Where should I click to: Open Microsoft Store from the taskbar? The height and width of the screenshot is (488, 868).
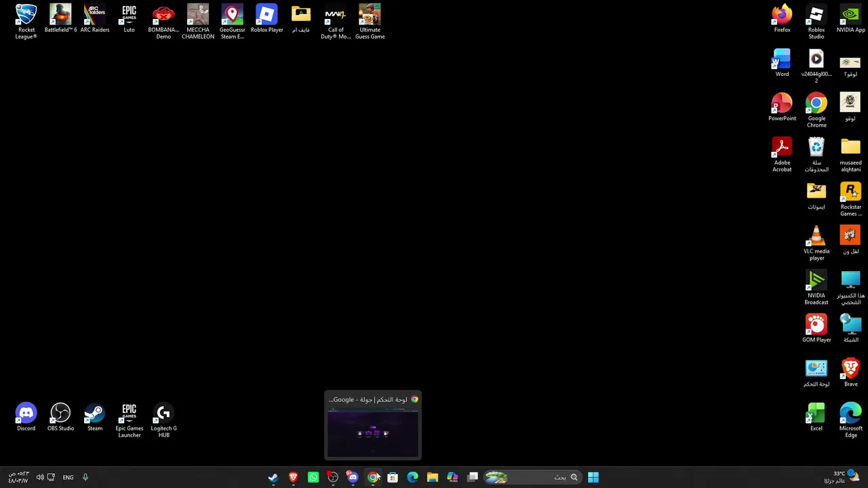(393, 477)
